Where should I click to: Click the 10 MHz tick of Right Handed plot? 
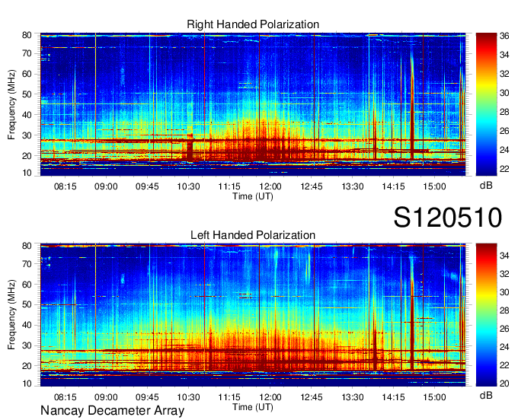[x=27, y=173]
